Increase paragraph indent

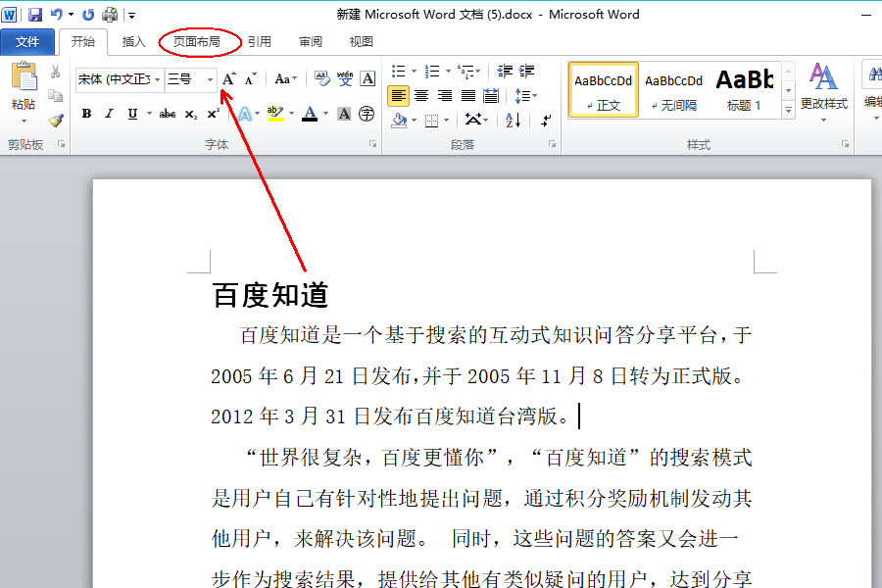click(526, 72)
